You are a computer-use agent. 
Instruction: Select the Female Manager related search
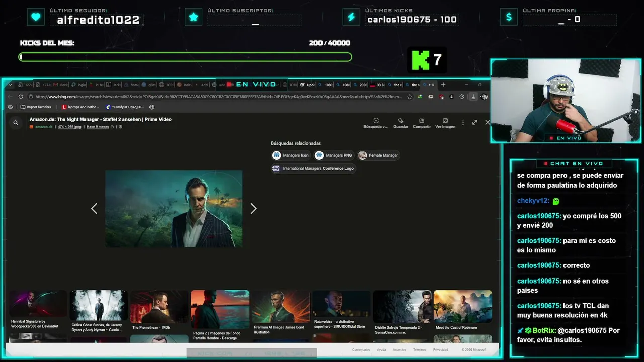point(378,155)
